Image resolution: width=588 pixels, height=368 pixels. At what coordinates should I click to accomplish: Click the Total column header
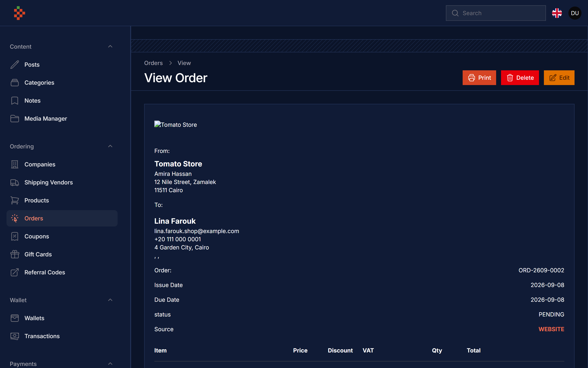[x=473, y=351]
